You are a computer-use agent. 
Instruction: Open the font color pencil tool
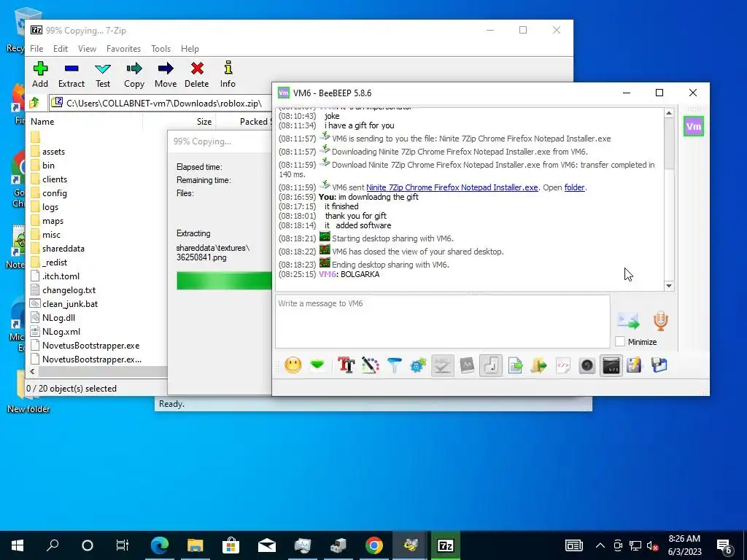pyautogui.click(x=370, y=365)
